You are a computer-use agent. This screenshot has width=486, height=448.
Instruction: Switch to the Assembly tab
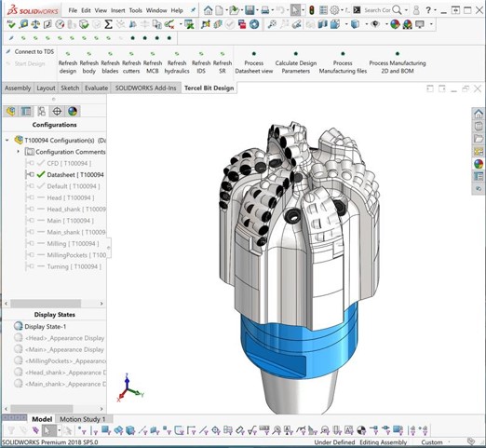coord(18,88)
